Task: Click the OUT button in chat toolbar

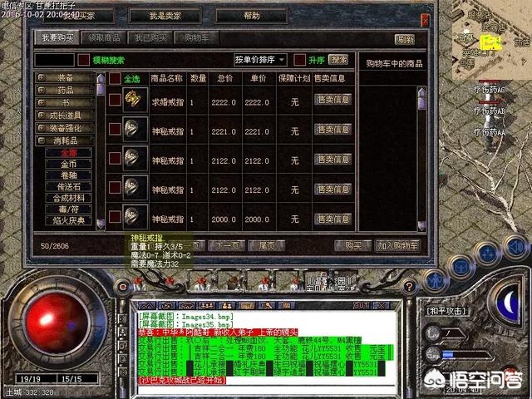Action: point(361,306)
